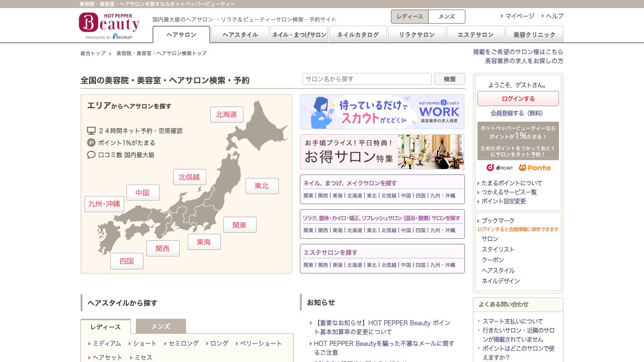
Task: Select レディース site toggle
Action: (x=410, y=17)
